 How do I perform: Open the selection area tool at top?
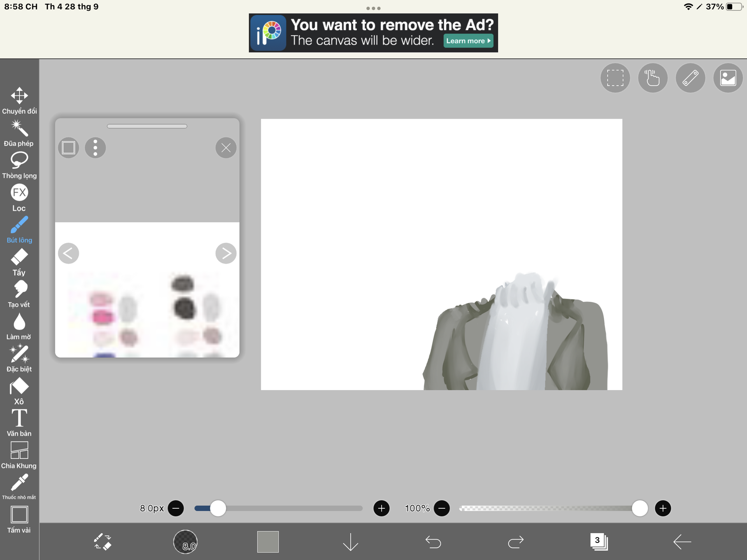pyautogui.click(x=615, y=78)
